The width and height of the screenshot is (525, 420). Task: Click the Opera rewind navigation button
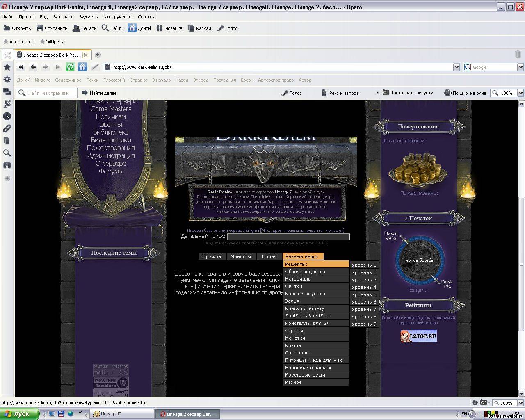tap(21, 67)
